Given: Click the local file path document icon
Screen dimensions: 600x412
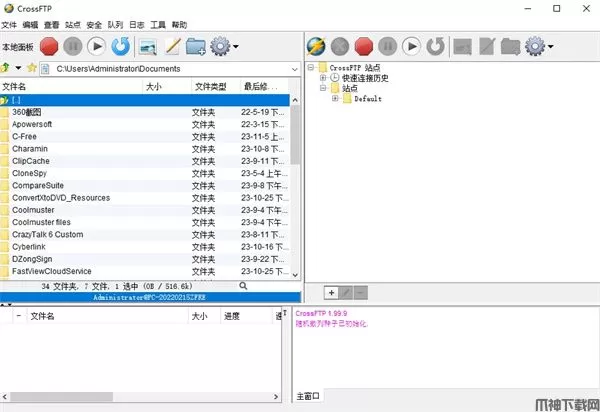Looking at the screenshot, I should 45,69.
